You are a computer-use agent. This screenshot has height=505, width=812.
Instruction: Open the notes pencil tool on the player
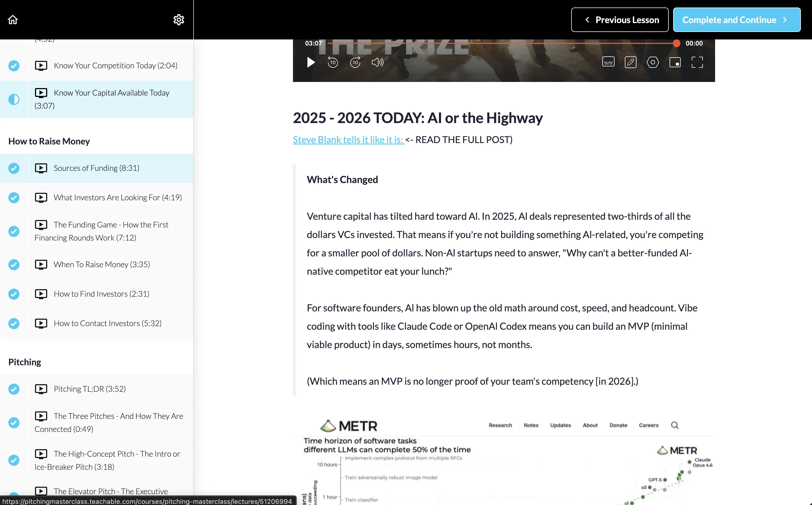pos(630,62)
